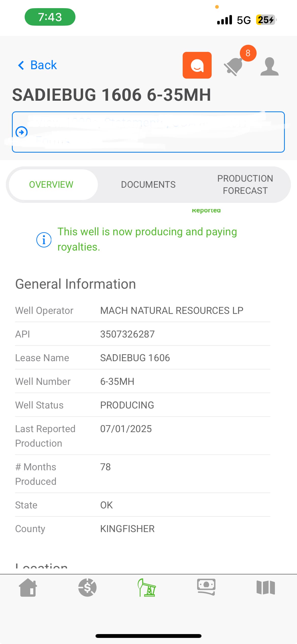
Task: Open the map icon in bottom bar
Action: pyautogui.click(x=266, y=588)
